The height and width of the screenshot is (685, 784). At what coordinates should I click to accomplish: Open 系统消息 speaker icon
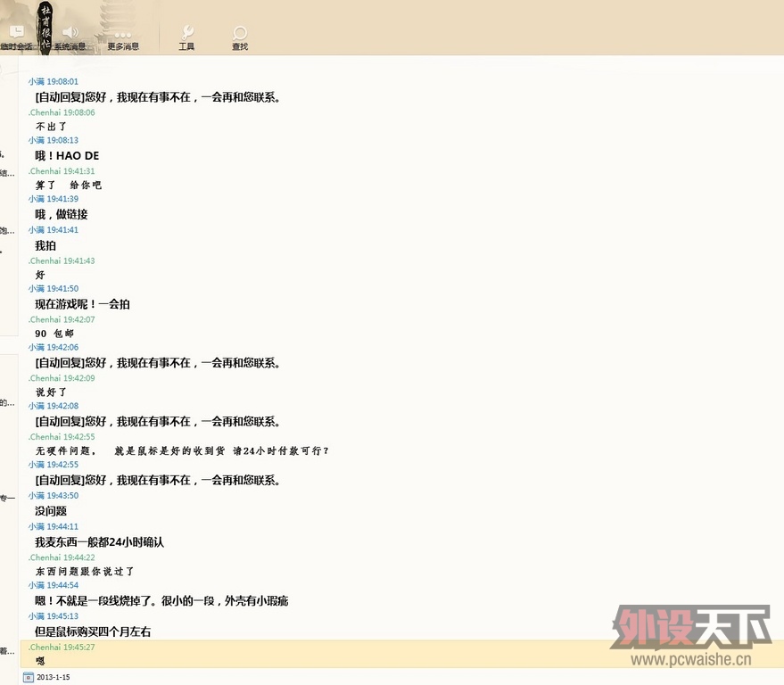click(70, 32)
